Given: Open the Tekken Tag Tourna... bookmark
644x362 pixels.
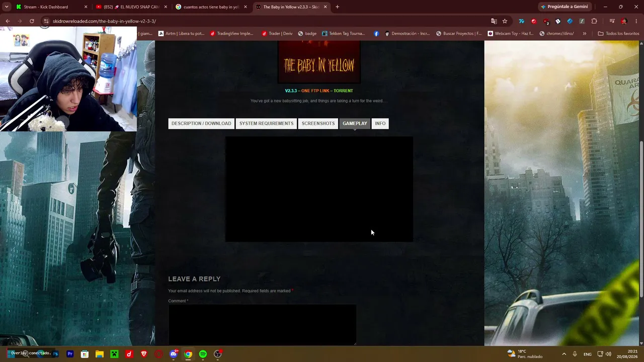Looking at the screenshot, I should (x=343, y=34).
